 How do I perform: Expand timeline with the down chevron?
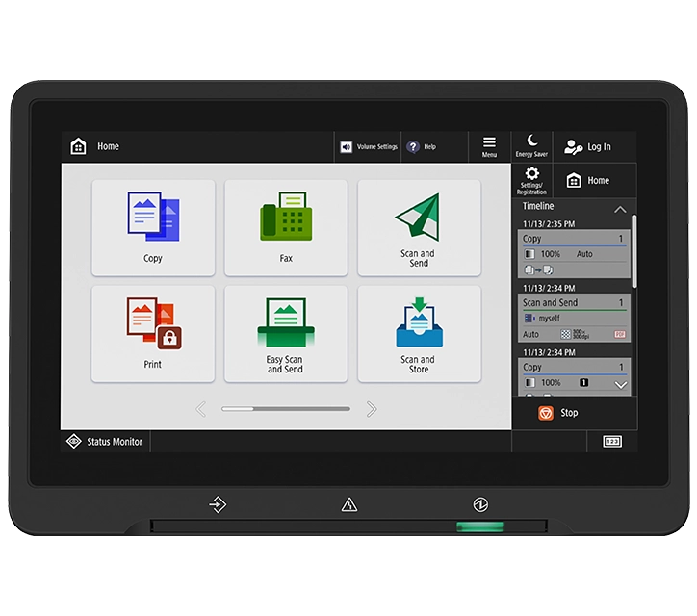click(621, 385)
